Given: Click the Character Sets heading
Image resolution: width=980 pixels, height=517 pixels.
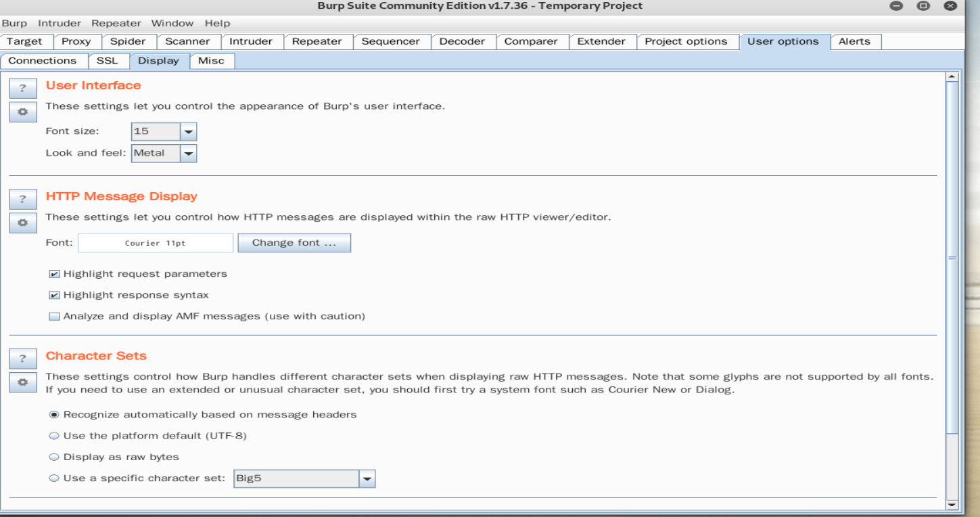Looking at the screenshot, I should [x=96, y=355].
